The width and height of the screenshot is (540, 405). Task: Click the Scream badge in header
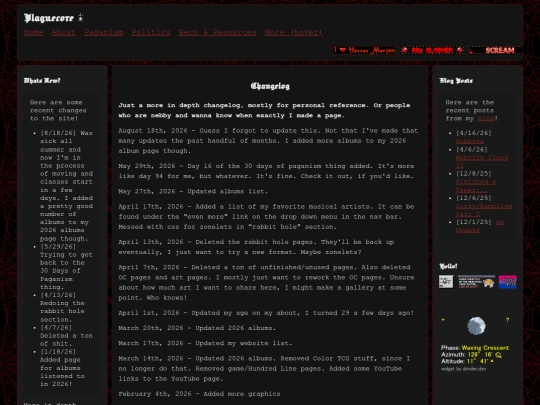[x=495, y=50]
